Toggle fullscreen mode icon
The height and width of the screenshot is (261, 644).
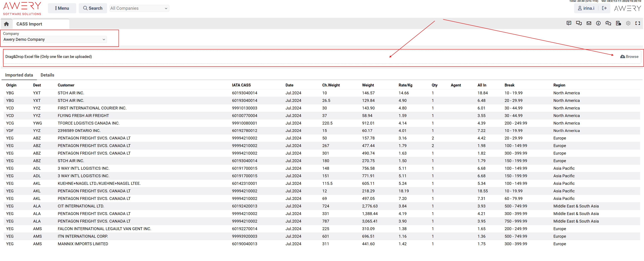click(638, 23)
